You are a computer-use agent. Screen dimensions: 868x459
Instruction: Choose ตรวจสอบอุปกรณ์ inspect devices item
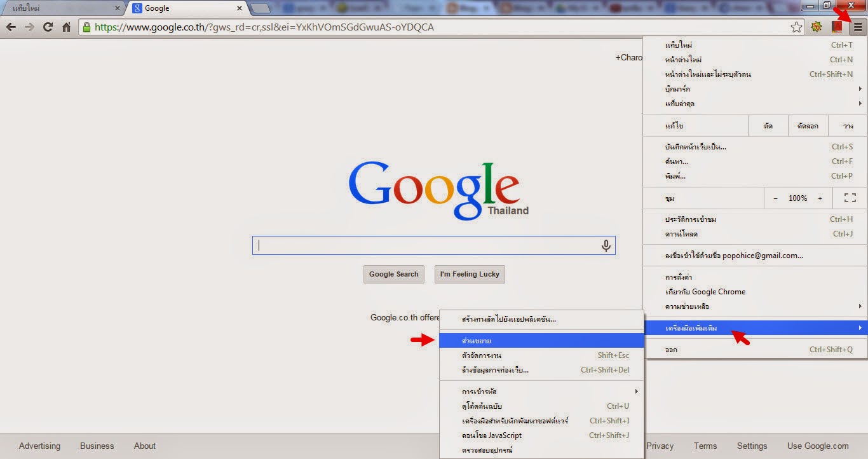pos(541,450)
